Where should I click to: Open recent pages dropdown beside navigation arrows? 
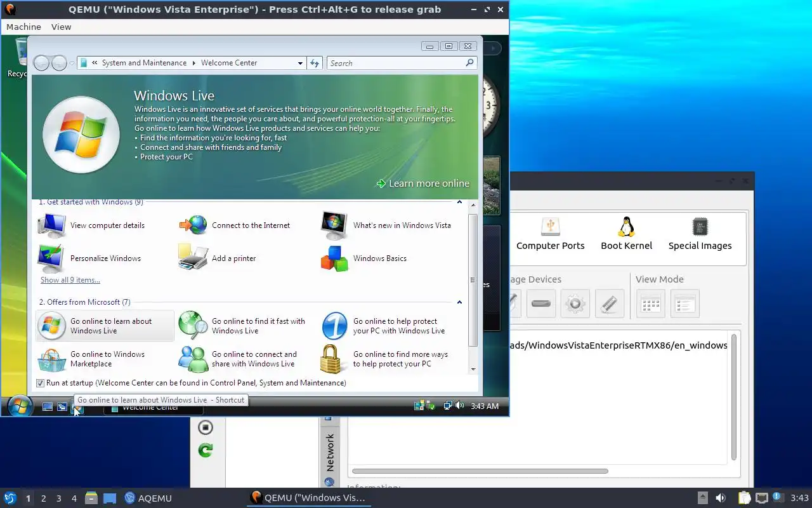pyautogui.click(x=72, y=63)
